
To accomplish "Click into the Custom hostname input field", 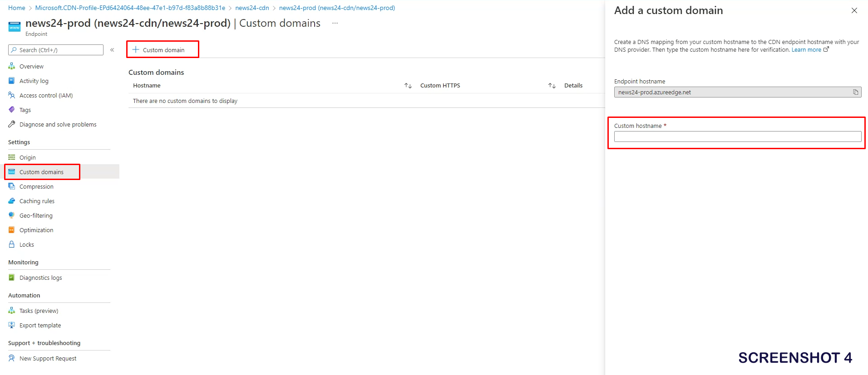I will (737, 136).
